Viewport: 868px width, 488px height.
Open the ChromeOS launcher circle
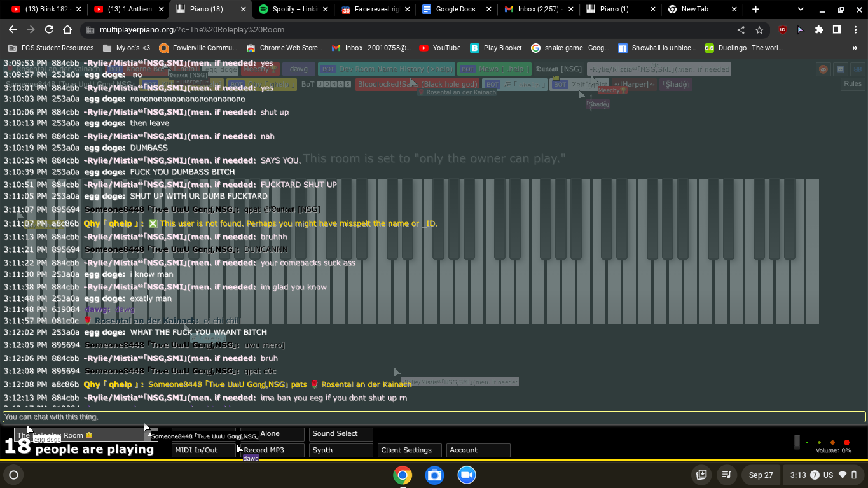click(x=13, y=475)
